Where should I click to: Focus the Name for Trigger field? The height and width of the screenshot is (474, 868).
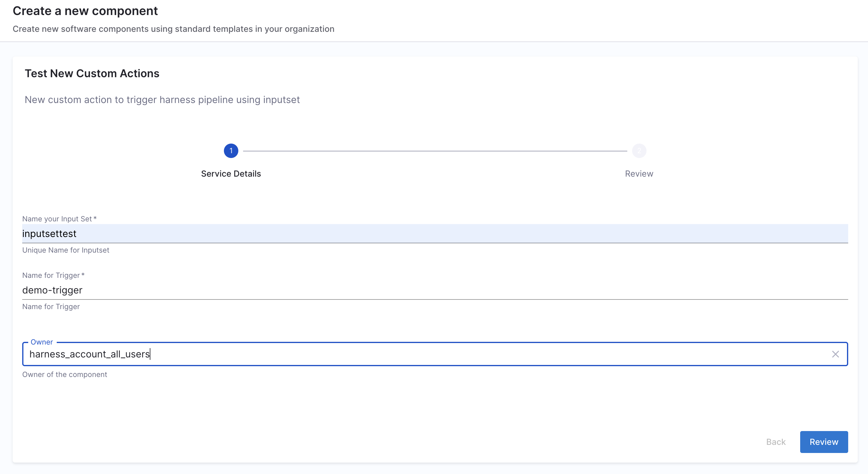coord(435,290)
